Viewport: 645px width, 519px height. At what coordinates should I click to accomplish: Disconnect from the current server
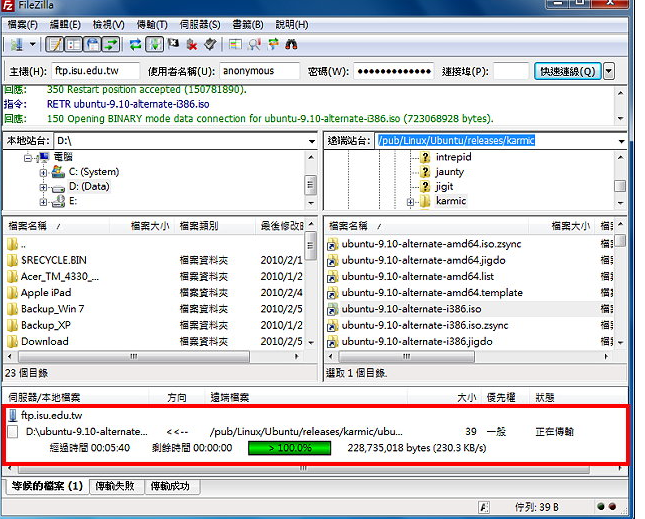click(x=192, y=44)
